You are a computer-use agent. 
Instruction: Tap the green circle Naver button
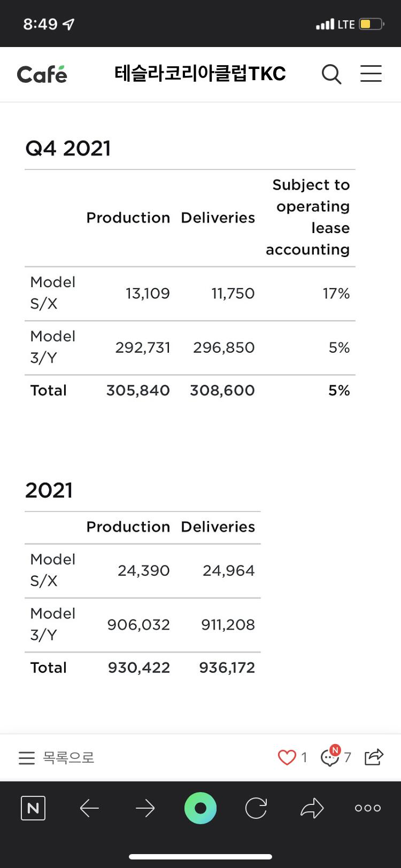point(200,808)
